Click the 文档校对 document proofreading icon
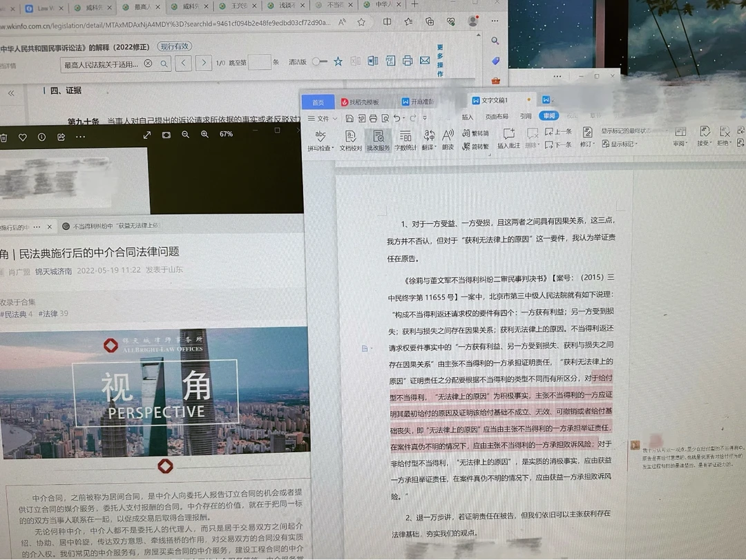 (x=351, y=140)
